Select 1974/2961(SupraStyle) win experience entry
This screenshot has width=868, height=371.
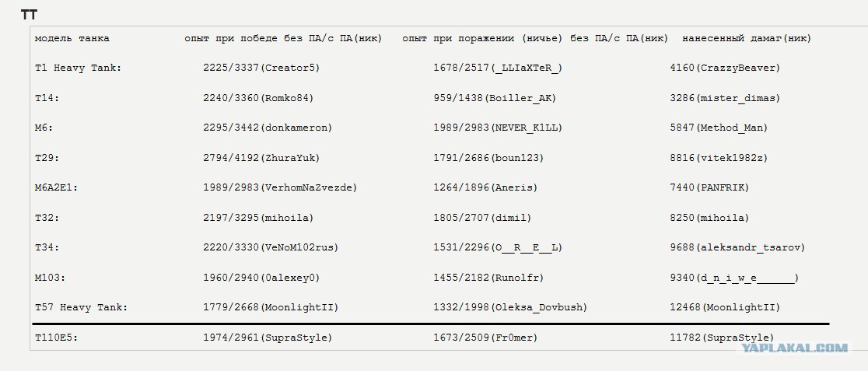[268, 338]
